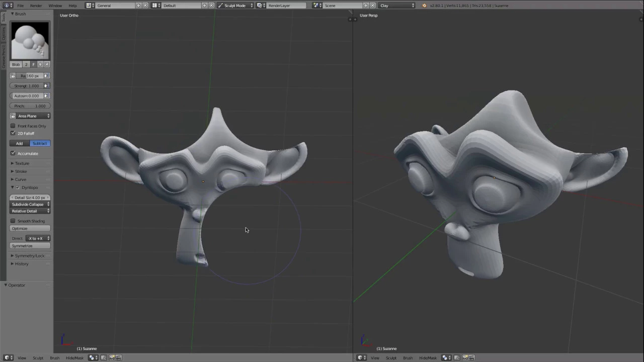Screen dimensions: 644x362
Task: Open the RenderLayer browse icon
Action: (x=261, y=6)
